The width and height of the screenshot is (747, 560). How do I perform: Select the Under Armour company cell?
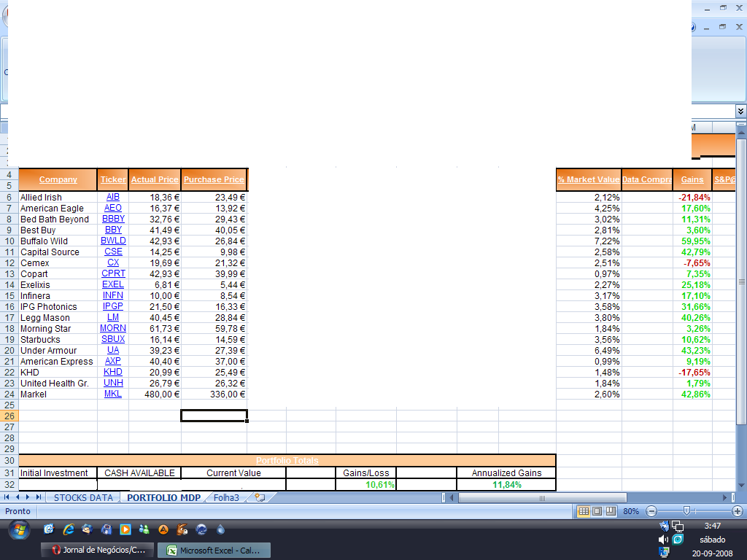[58, 351]
